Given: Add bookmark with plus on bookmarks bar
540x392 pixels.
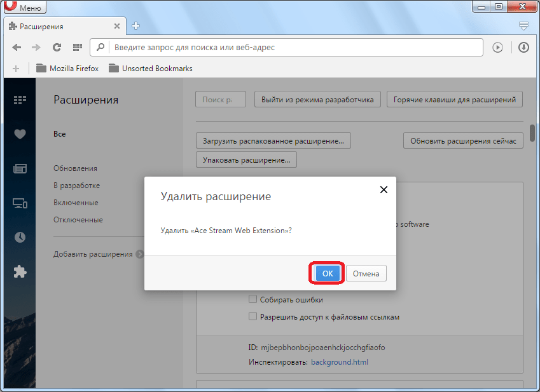Looking at the screenshot, I should [16, 69].
